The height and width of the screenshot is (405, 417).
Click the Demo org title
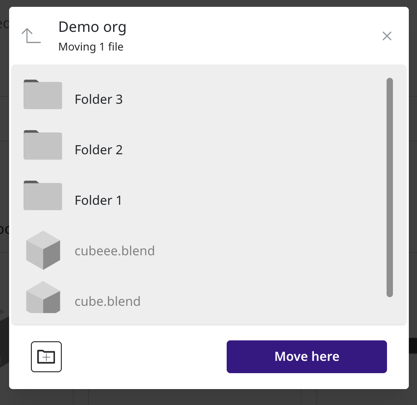pyautogui.click(x=92, y=27)
